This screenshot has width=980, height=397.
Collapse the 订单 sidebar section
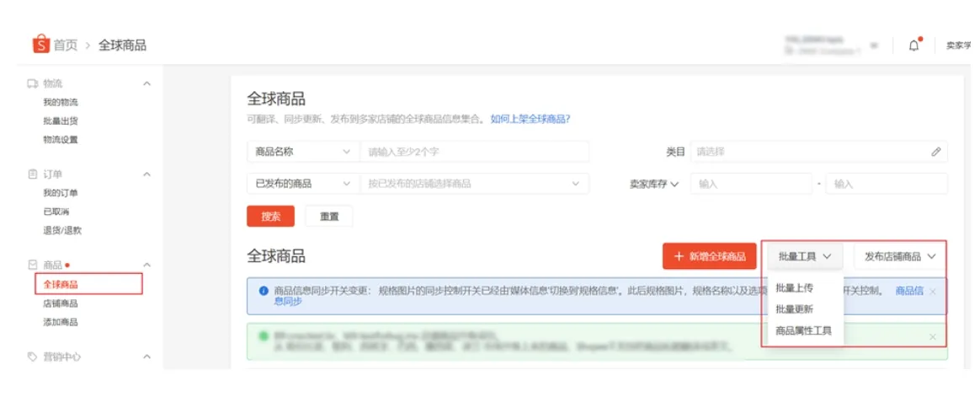click(146, 174)
